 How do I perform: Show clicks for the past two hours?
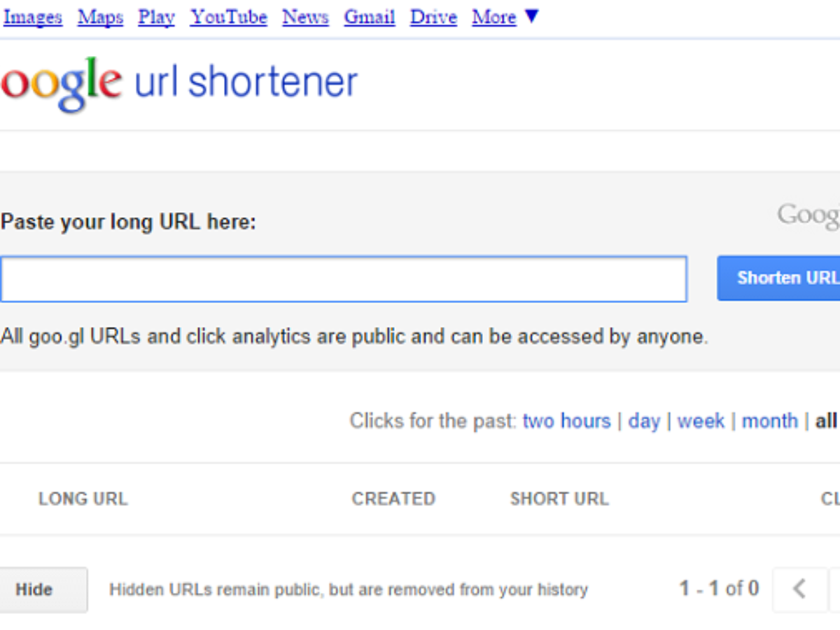[566, 421]
